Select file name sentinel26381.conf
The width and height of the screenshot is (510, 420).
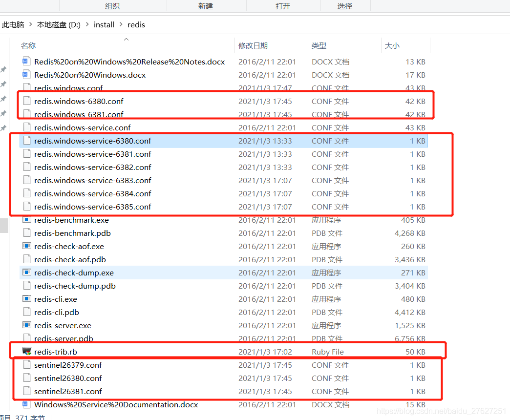[x=68, y=391]
